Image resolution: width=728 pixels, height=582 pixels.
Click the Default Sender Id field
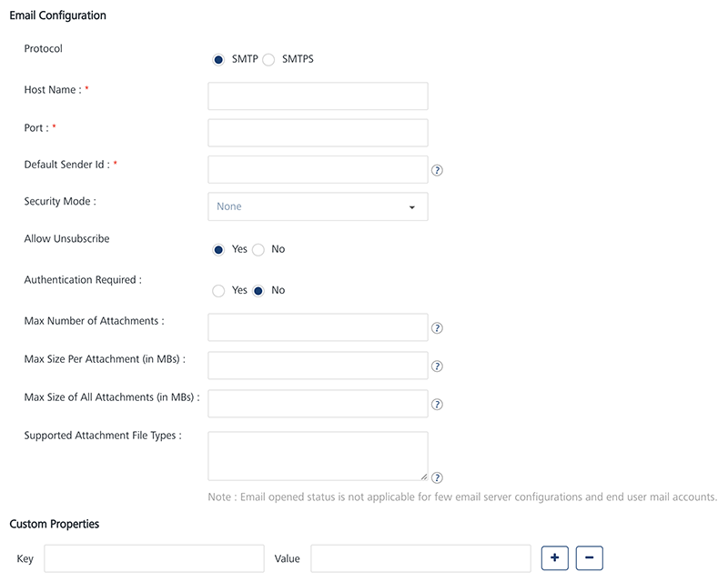click(318, 169)
